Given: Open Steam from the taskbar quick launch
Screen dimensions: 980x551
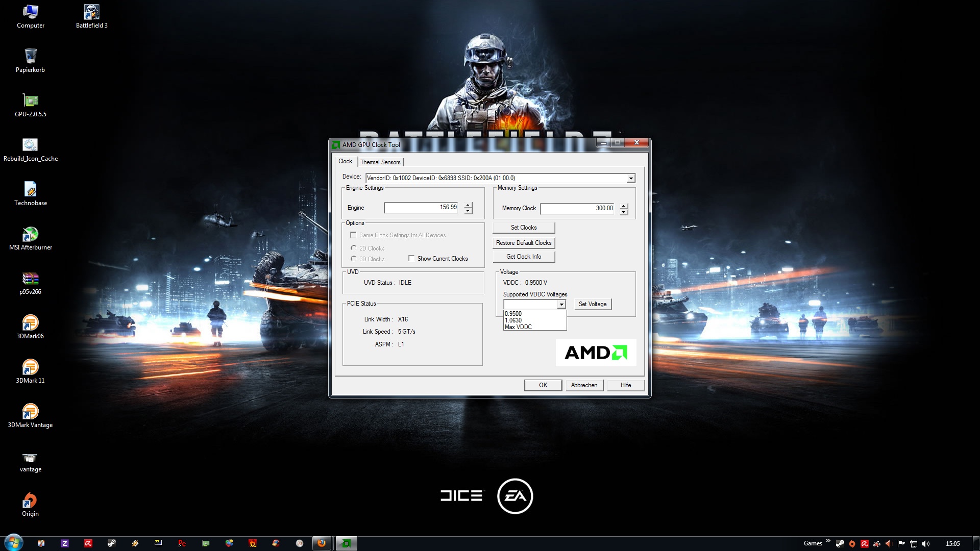Looking at the screenshot, I should (x=112, y=543).
